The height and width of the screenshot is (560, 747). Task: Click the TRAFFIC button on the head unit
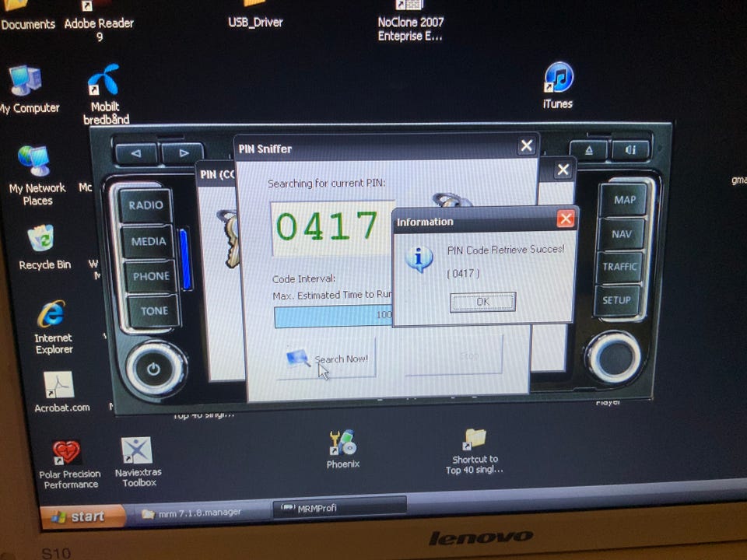click(619, 267)
